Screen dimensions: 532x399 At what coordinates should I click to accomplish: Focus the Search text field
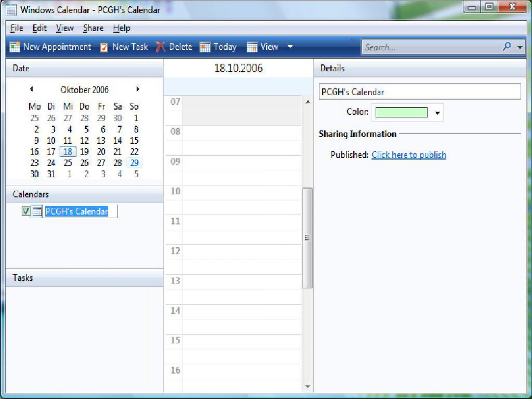[x=431, y=47]
